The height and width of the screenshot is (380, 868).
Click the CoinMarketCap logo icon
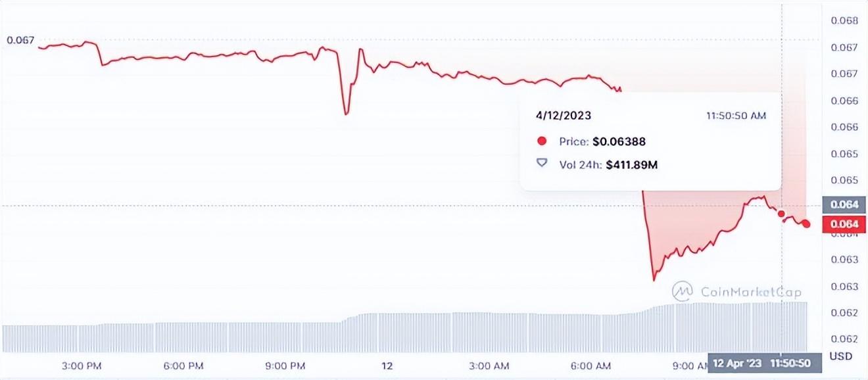click(682, 291)
